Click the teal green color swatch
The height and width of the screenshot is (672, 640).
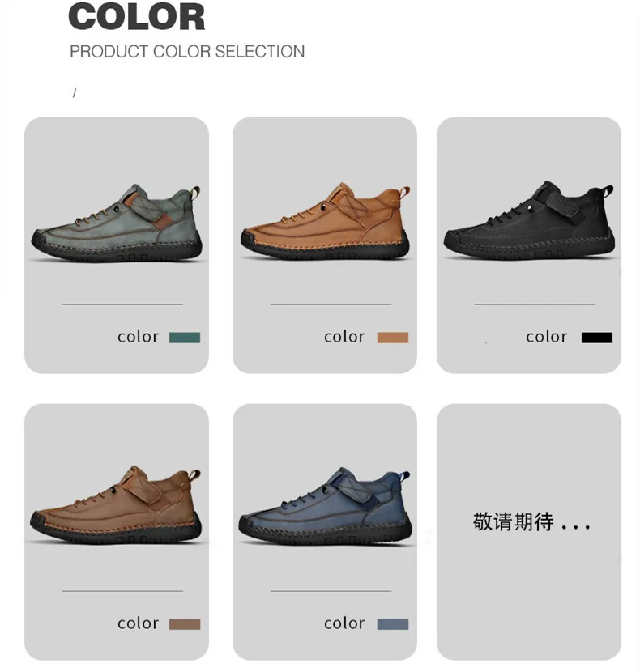(x=185, y=338)
